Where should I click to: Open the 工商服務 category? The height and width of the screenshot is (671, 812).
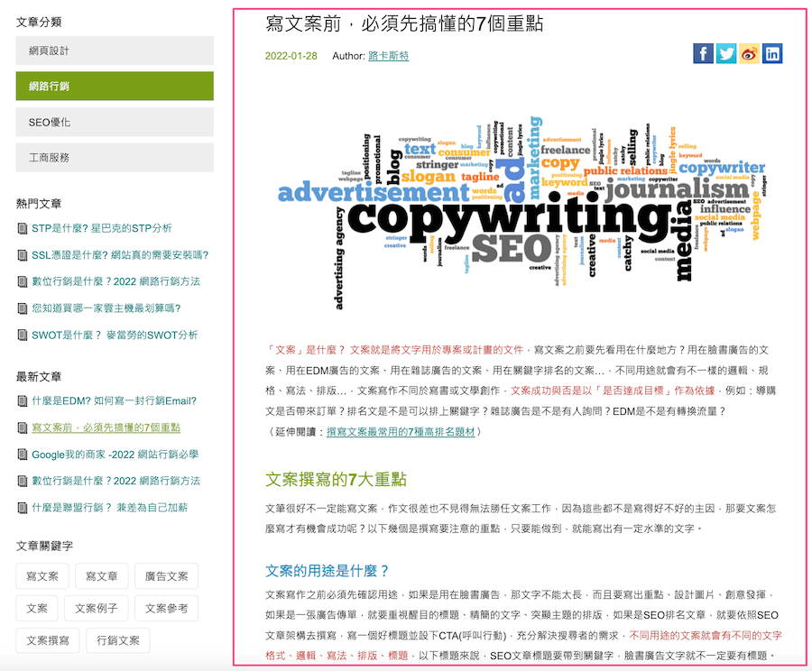[x=115, y=158]
